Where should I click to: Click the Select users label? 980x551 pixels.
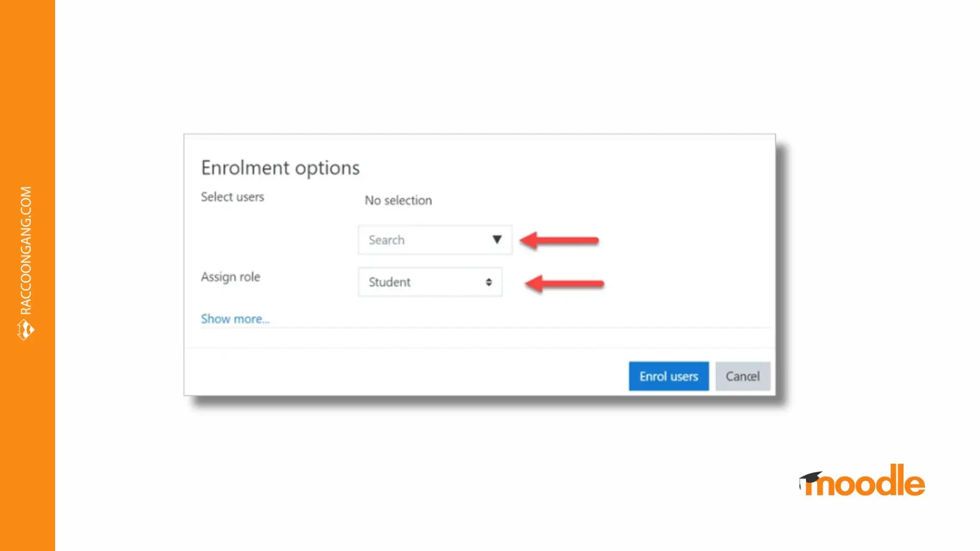(232, 197)
